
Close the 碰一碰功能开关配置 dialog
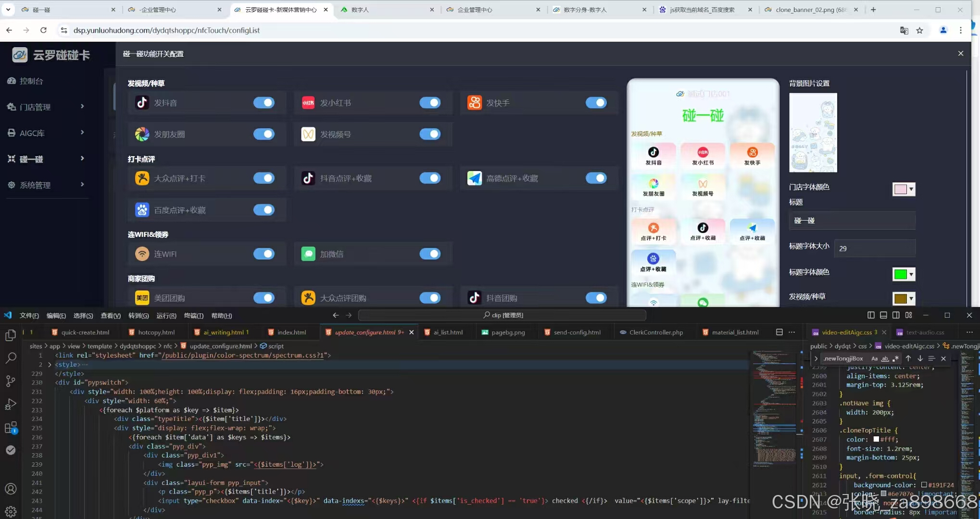pos(960,53)
